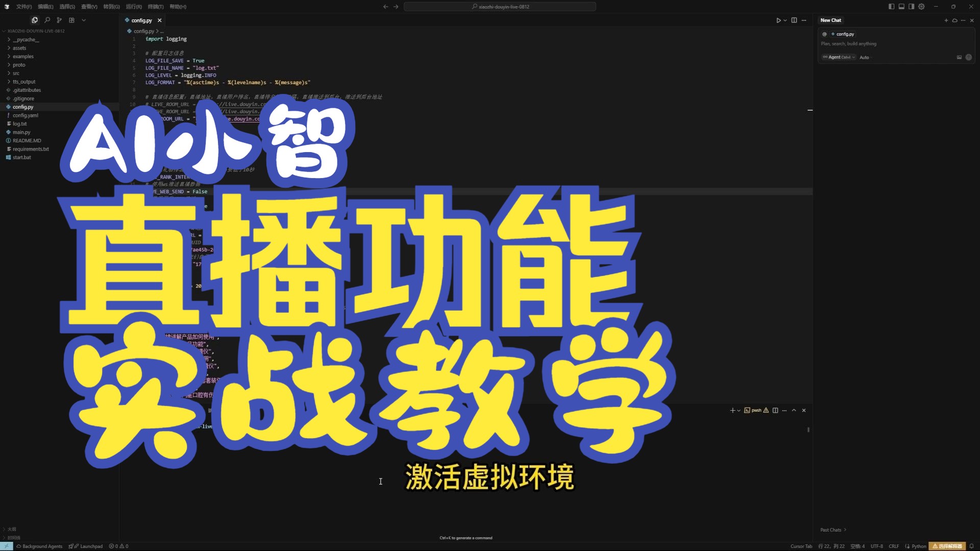
Task: Expand the assets folder
Action: click(x=19, y=48)
